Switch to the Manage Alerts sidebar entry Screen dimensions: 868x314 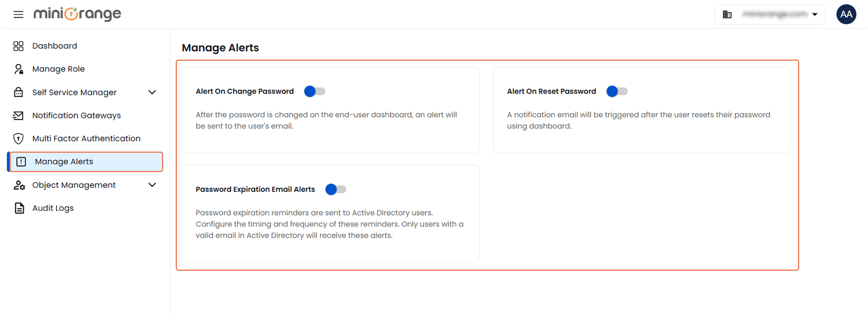(63, 161)
